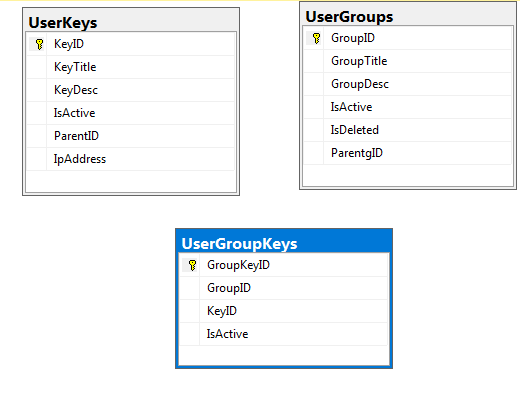The width and height of the screenshot is (526, 404).
Task: Click the primary key icon beside GroupKeyID
Action: point(192,265)
